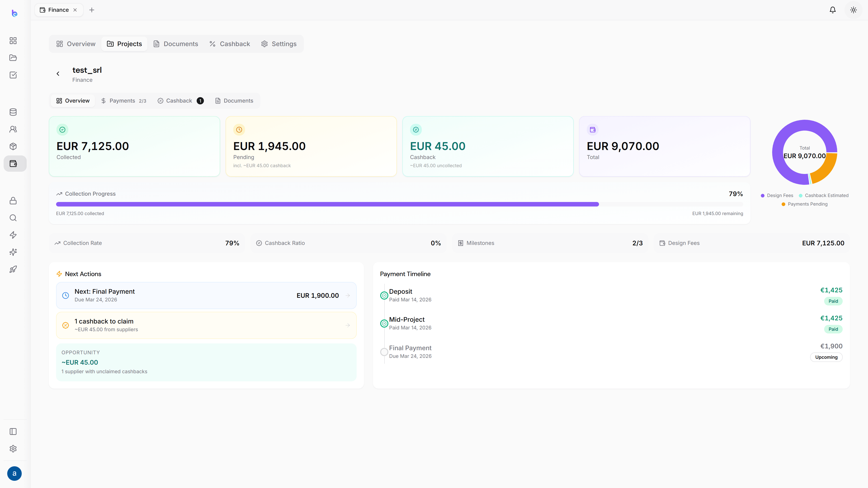Open the project Documents sub-tab
Viewport: 868px width, 488px height.
(x=234, y=101)
